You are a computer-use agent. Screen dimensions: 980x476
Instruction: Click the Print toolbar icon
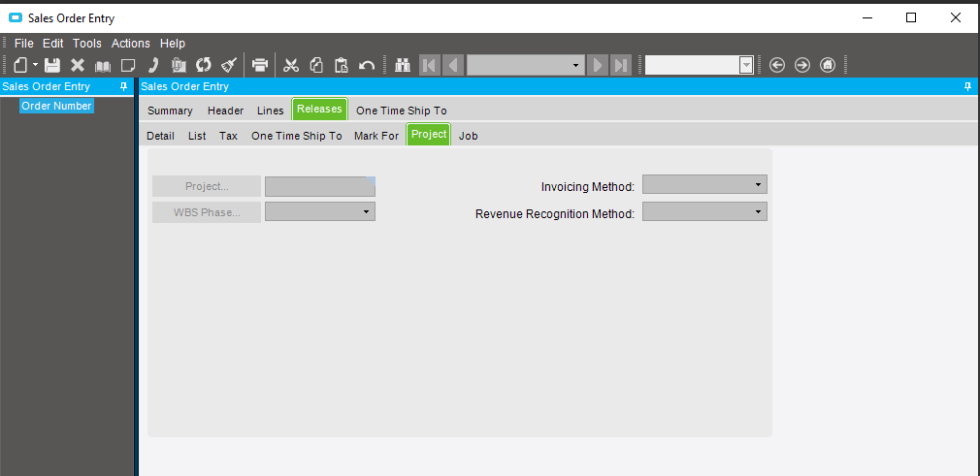coord(260,65)
